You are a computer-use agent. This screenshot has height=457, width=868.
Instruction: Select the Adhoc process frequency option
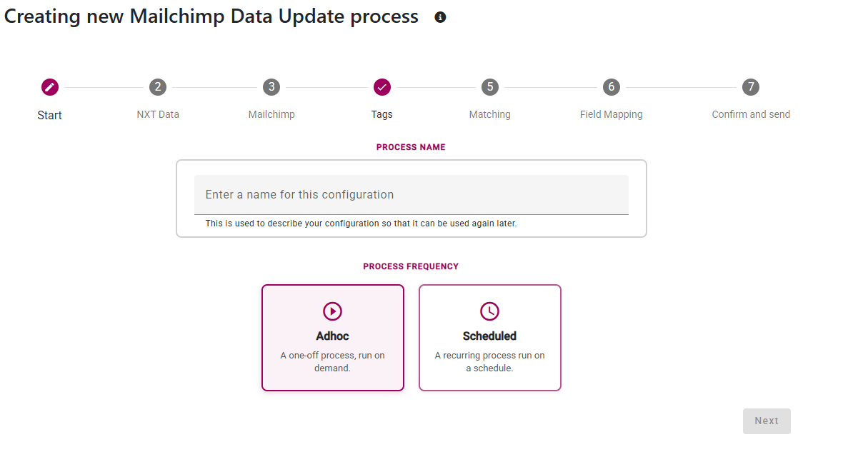333,338
